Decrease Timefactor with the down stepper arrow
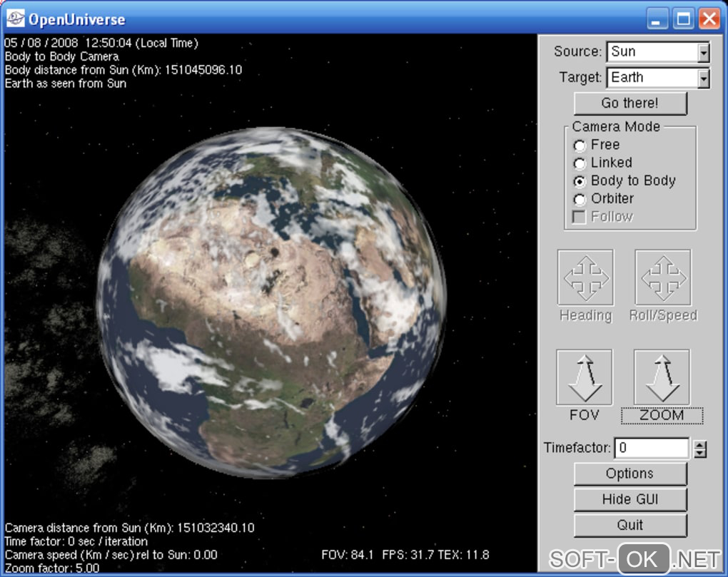The width and height of the screenshot is (728, 577). 700,453
